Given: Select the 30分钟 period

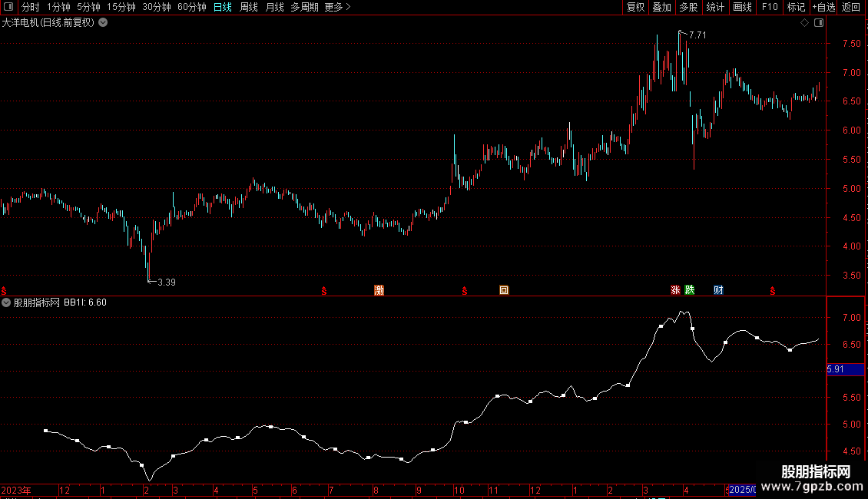Looking at the screenshot, I should [156, 7].
